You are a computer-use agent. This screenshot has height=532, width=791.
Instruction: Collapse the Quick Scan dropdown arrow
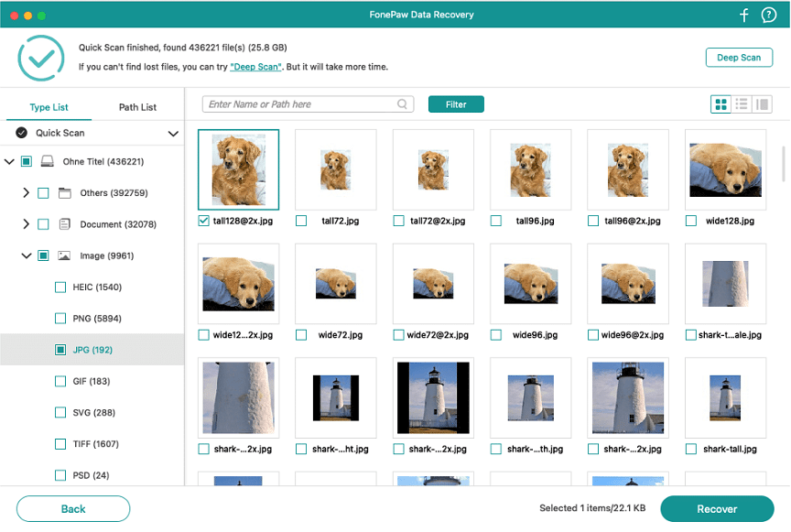pyautogui.click(x=173, y=134)
